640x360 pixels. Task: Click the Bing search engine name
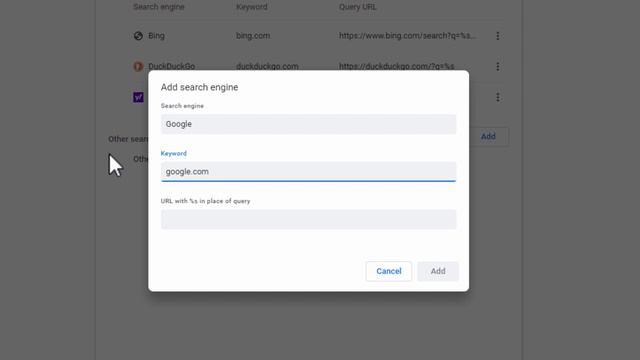[156, 36]
